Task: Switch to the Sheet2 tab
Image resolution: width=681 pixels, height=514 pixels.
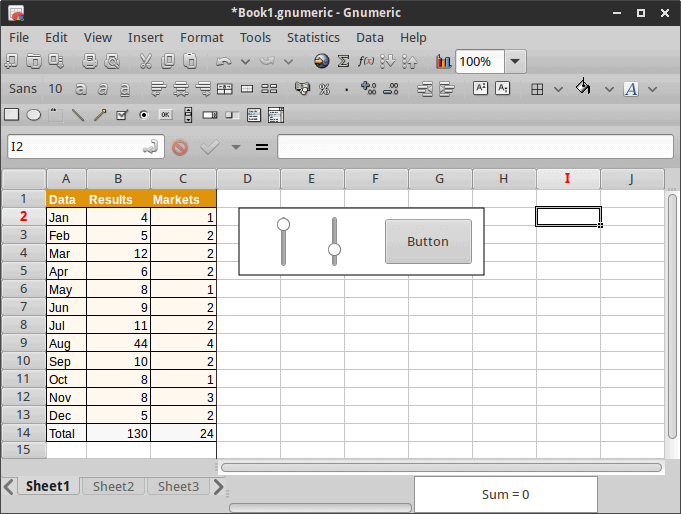Action: pos(113,486)
